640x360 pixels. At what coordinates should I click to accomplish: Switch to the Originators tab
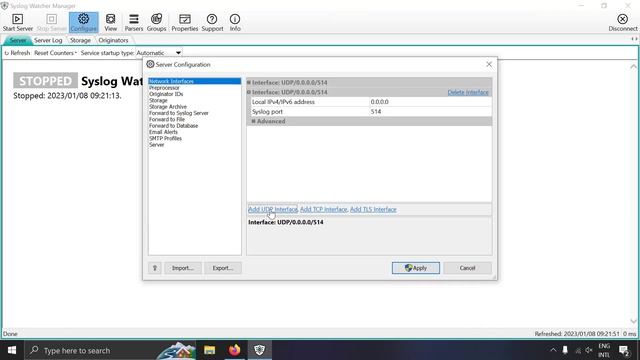[113, 40]
